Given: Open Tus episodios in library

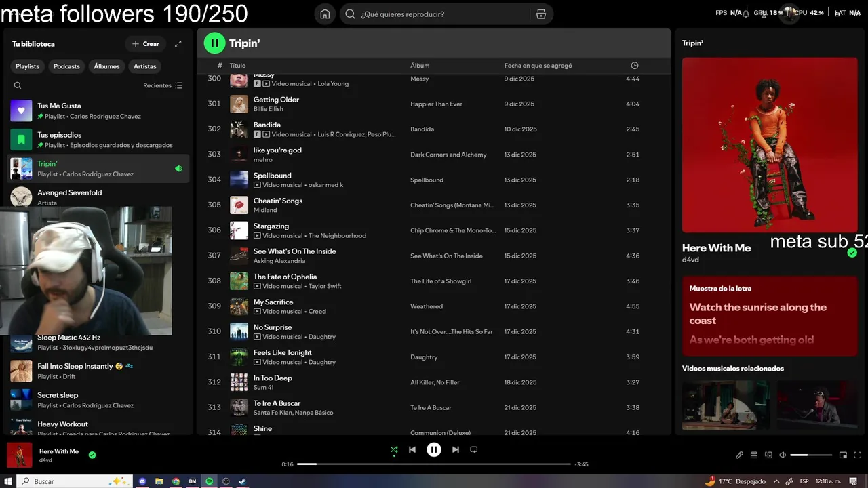Looking at the screenshot, I should [98, 140].
